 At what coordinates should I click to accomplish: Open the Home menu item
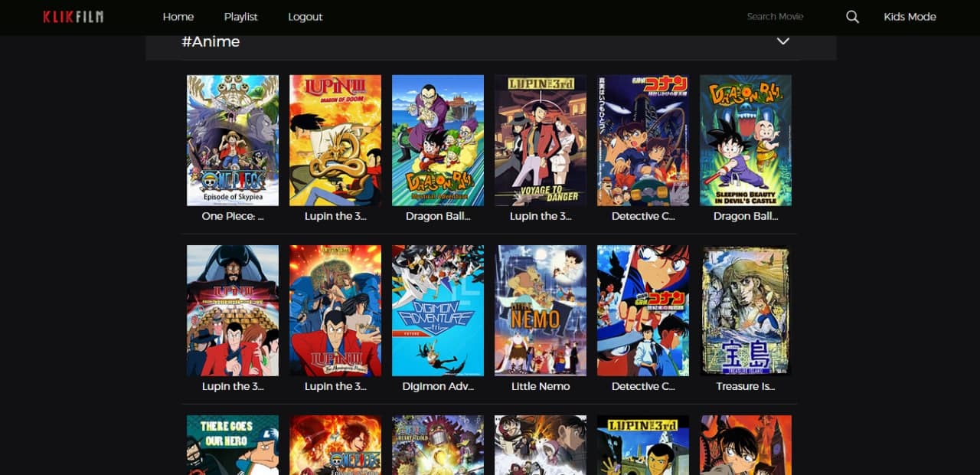tap(178, 17)
